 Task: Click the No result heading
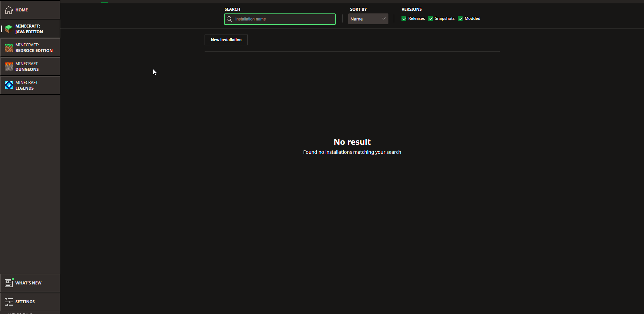coord(352,142)
